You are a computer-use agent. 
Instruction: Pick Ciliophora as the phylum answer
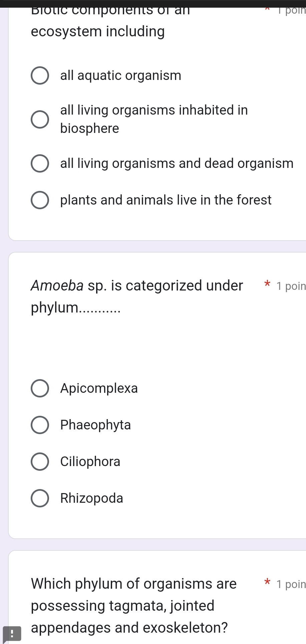(x=39, y=461)
